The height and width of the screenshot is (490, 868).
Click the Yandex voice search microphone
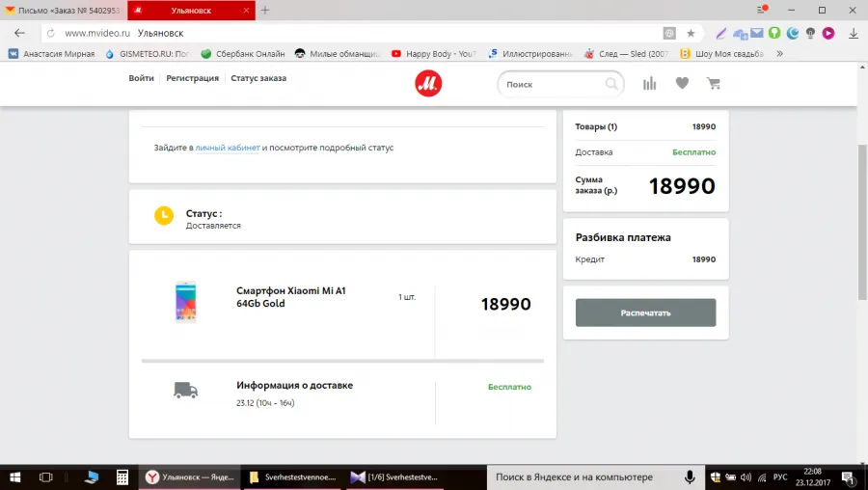tap(690, 477)
